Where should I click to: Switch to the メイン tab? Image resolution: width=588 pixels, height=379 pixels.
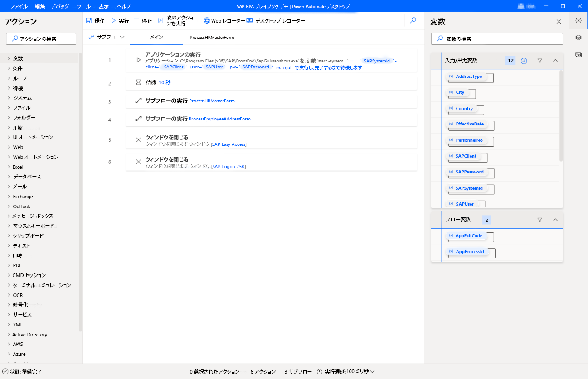[x=156, y=37]
